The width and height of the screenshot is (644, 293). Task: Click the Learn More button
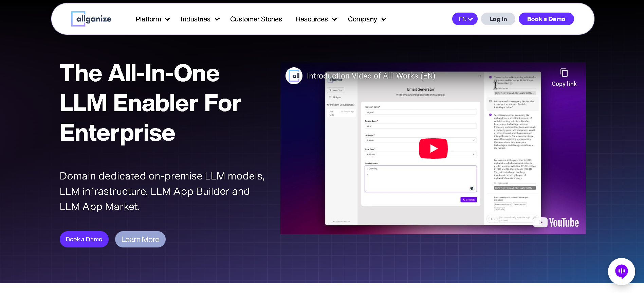pyautogui.click(x=140, y=239)
